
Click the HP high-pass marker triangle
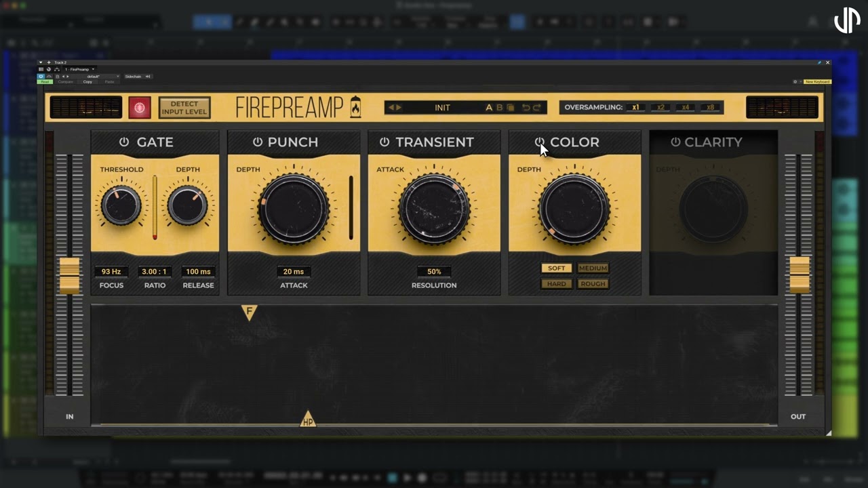tap(308, 420)
